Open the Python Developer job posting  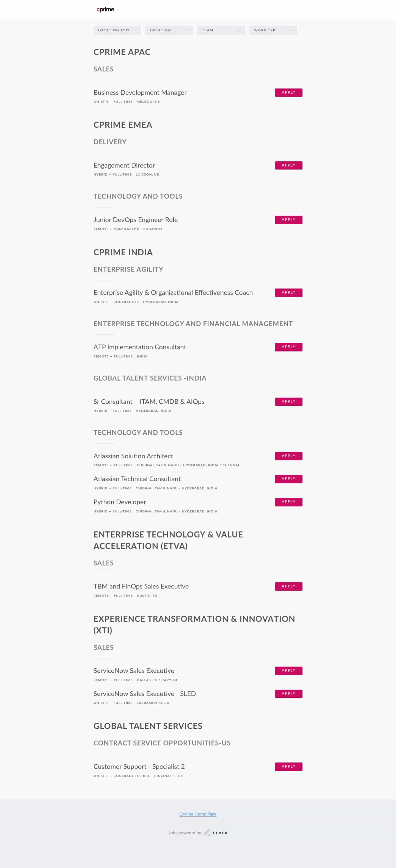coord(120,502)
